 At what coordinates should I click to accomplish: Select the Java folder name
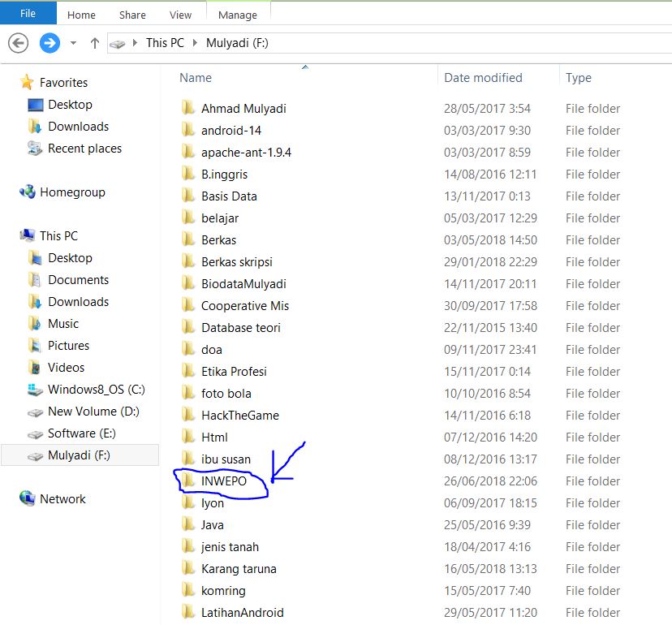click(213, 524)
